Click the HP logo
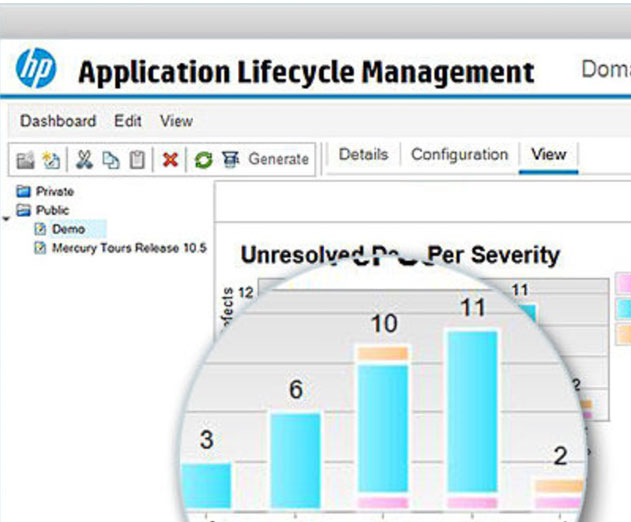The width and height of the screenshot is (631, 522). point(36,68)
